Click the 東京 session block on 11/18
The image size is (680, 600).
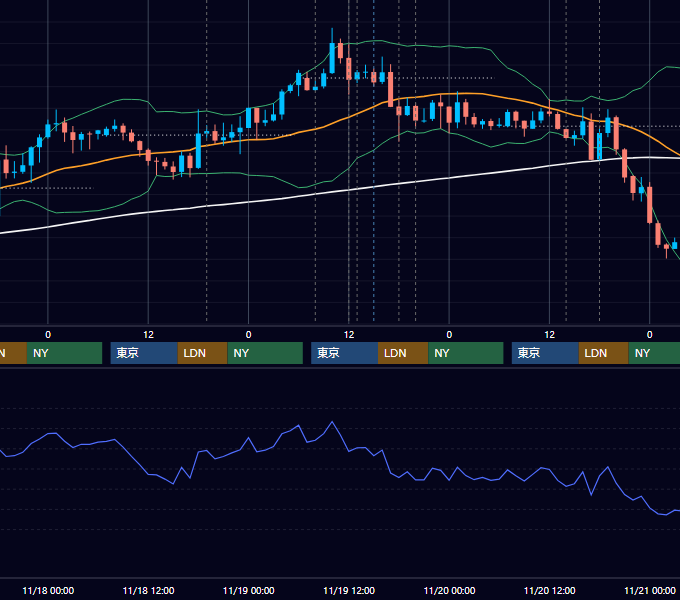click(x=144, y=353)
